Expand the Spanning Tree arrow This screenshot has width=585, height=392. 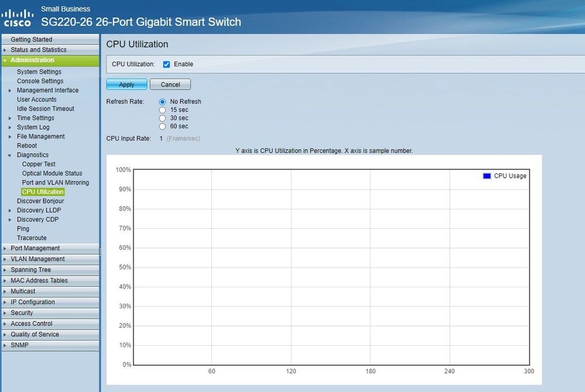pos(5,270)
